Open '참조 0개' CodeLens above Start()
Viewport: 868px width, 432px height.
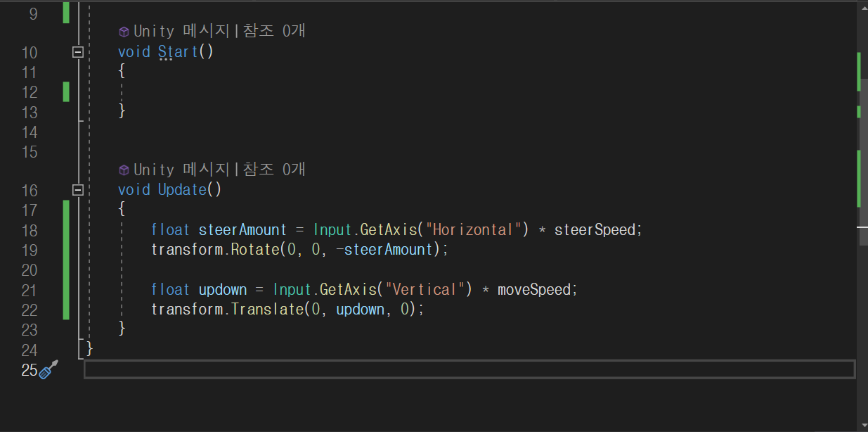273,31
